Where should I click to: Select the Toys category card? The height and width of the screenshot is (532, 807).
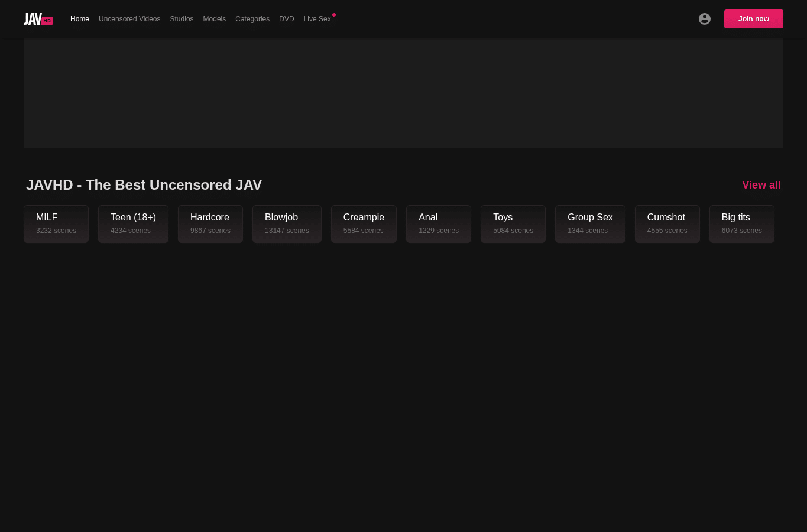tap(513, 224)
